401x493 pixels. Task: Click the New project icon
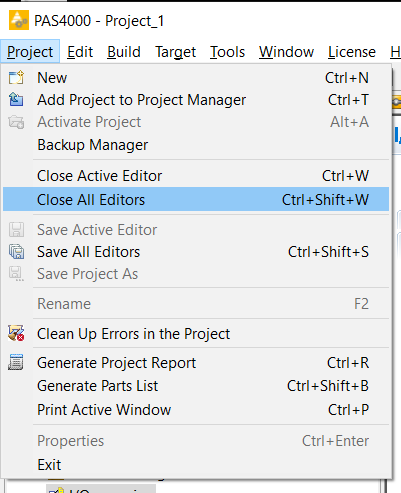(16, 77)
